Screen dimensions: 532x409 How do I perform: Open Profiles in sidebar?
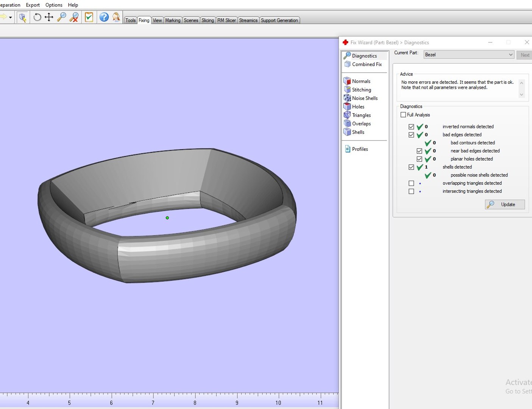coord(356,149)
